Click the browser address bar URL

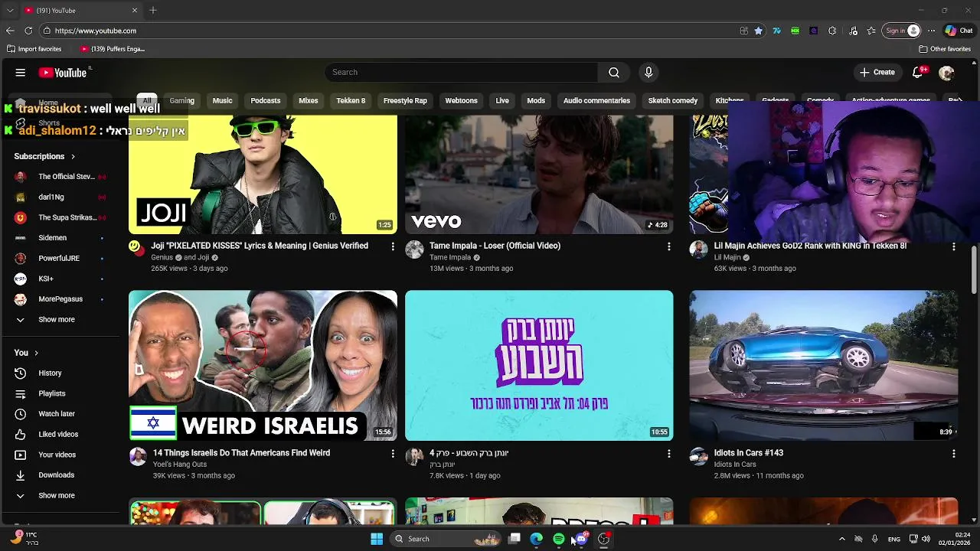click(96, 31)
